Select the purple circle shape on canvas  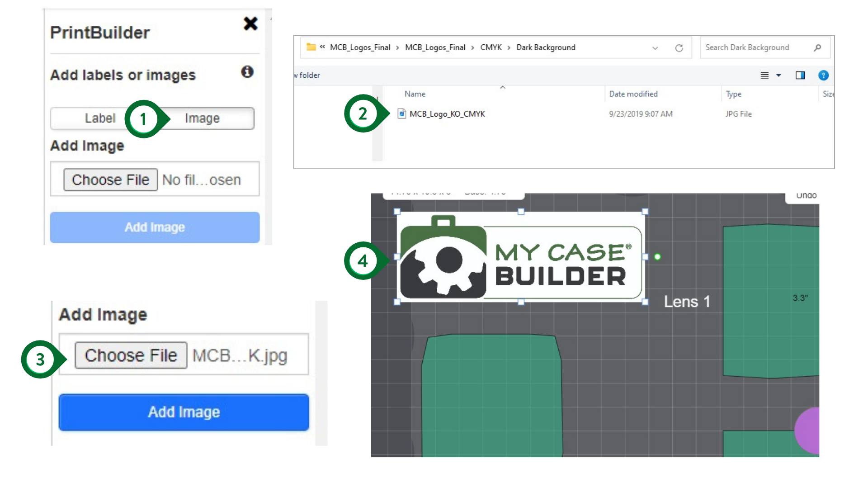point(808,430)
